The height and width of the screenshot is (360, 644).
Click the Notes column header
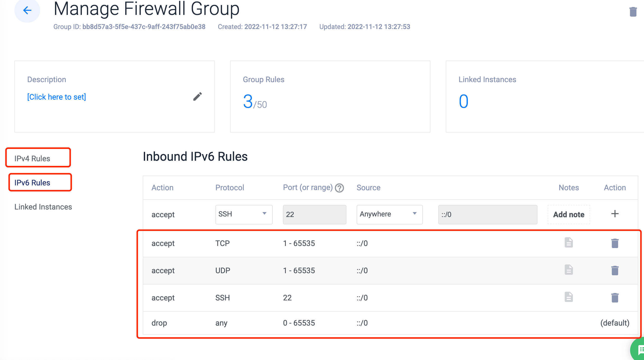(x=569, y=187)
